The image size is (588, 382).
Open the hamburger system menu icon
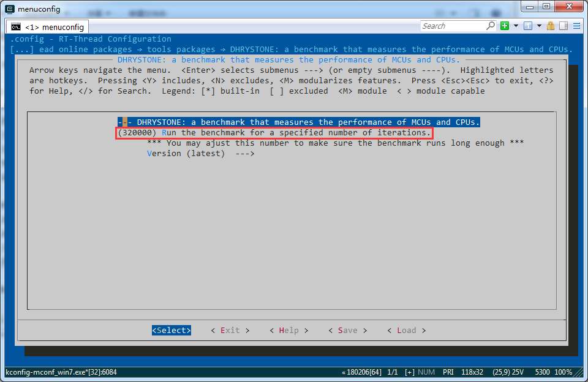tap(577, 26)
